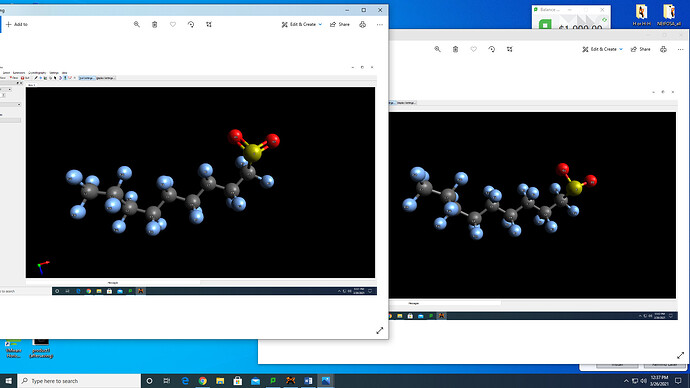690x388 pixels.
Task: Open Microsoft Word from the taskbar
Action: (x=308, y=381)
